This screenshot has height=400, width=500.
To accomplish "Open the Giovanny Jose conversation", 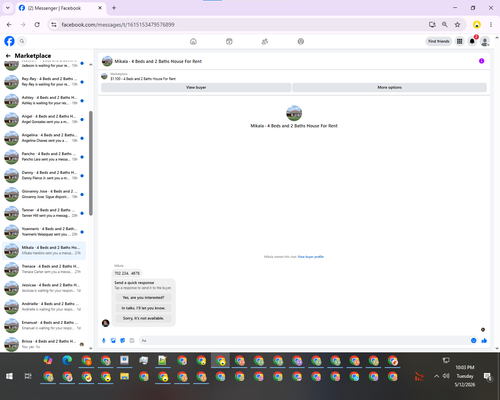I will point(44,194).
